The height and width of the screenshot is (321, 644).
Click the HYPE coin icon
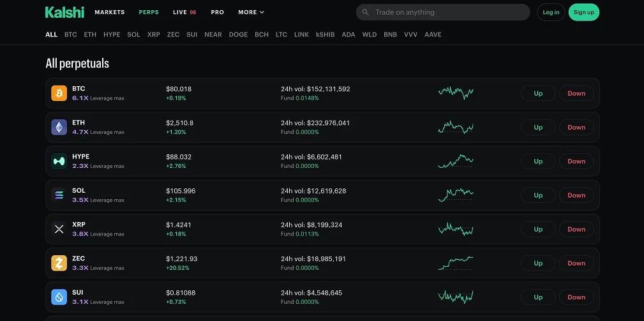pos(59,161)
